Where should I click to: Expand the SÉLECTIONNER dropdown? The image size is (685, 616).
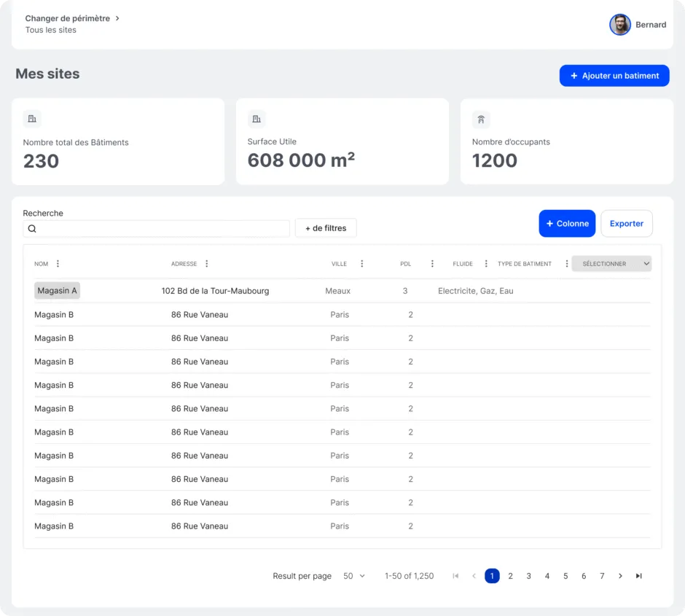tap(611, 264)
